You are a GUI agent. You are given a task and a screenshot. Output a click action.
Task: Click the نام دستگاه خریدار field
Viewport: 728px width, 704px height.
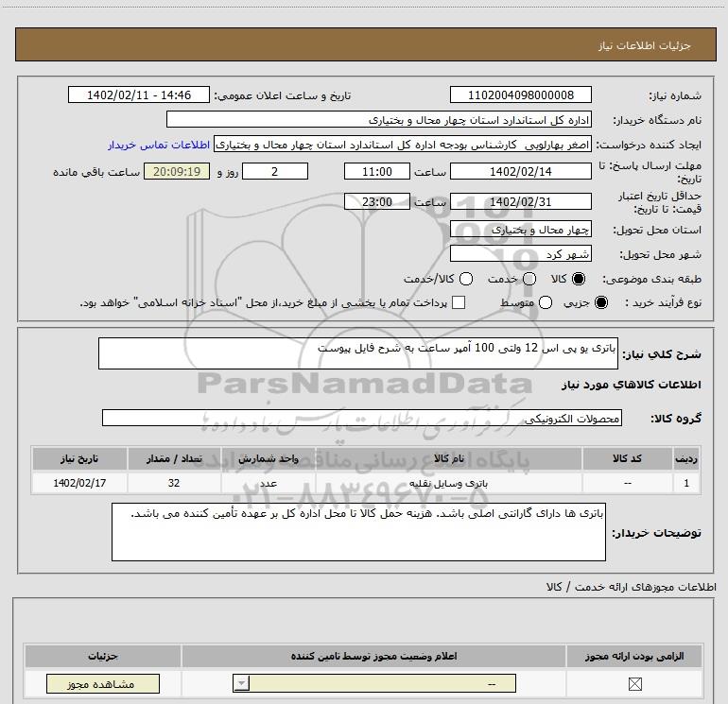pos(379,119)
